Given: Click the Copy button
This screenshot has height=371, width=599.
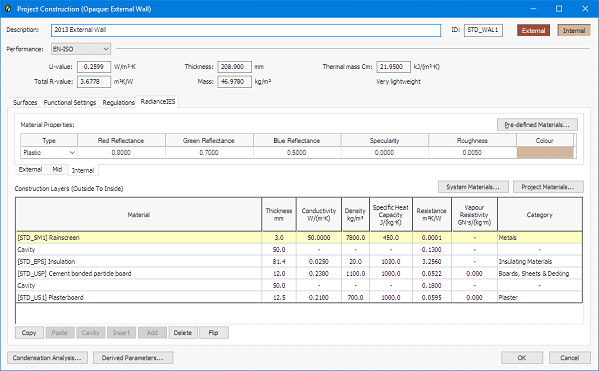Looking at the screenshot, I should tap(29, 333).
